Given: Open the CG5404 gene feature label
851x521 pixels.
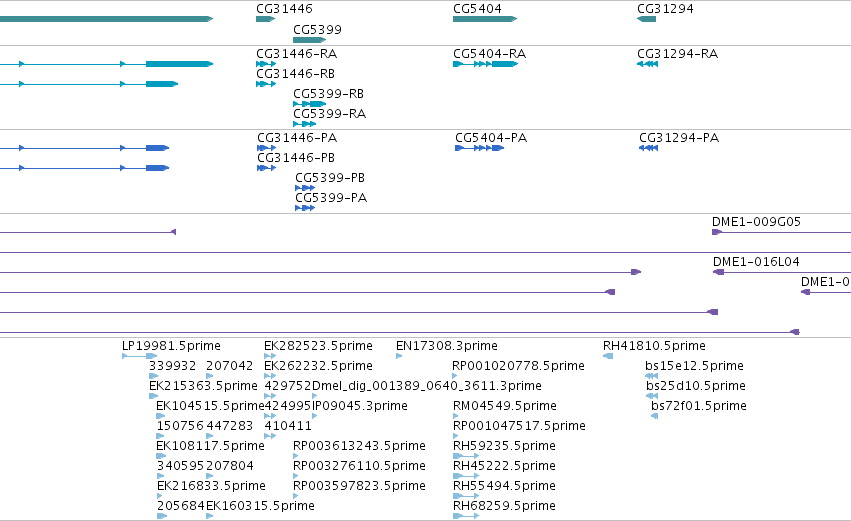Looking at the screenshot, I should click(x=477, y=9).
